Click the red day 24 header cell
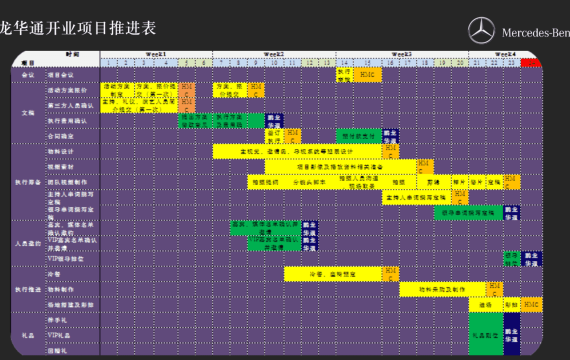570x360 pixels. coord(531,63)
